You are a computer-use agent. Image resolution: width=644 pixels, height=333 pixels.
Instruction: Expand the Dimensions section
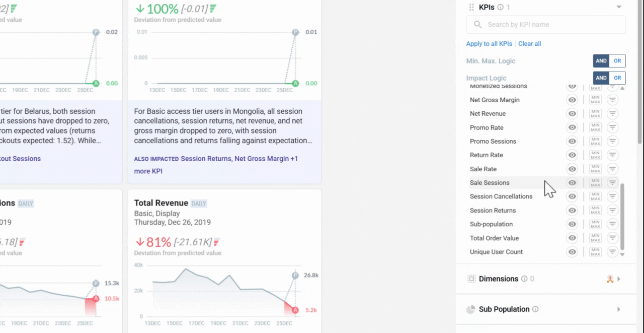[x=619, y=279]
